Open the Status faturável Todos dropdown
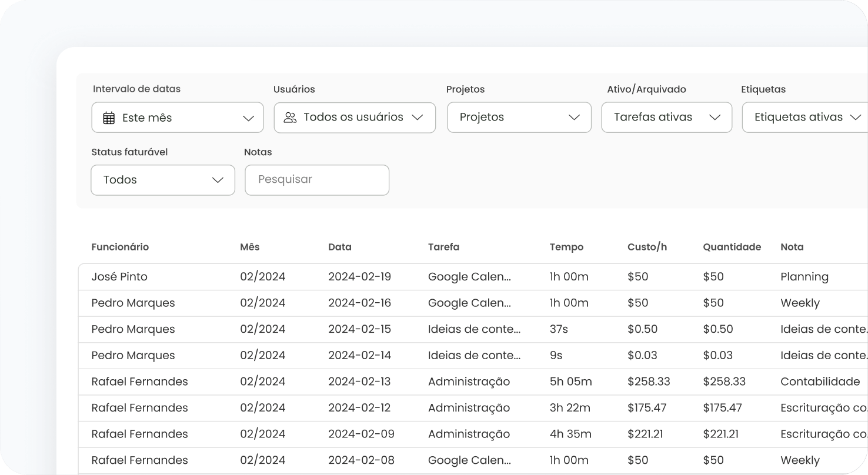868x475 pixels. [x=163, y=180]
